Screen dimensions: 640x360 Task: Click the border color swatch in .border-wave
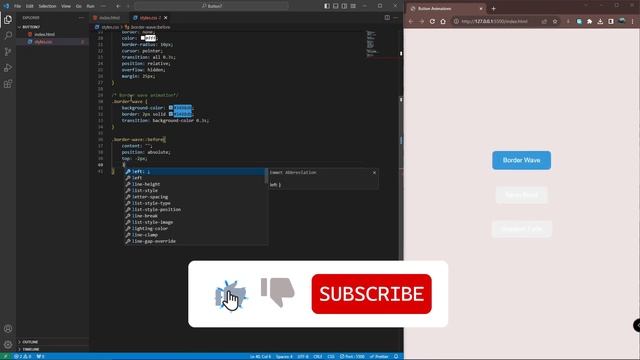point(171,114)
